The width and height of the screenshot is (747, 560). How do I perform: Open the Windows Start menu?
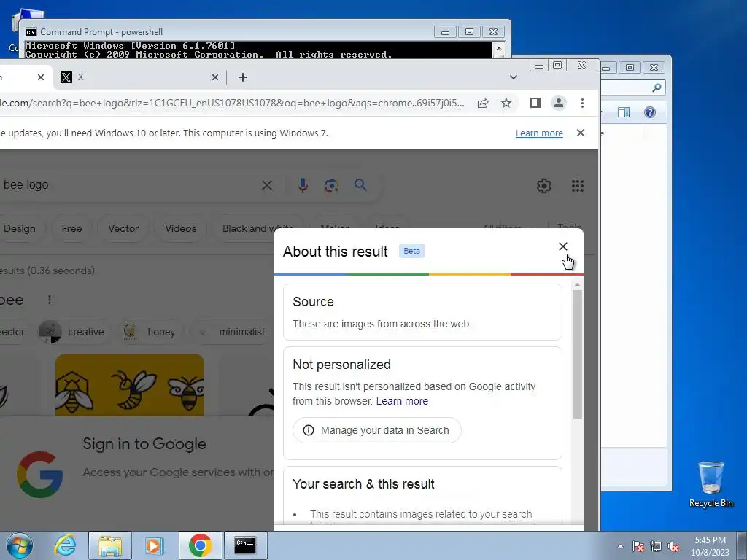(20, 545)
